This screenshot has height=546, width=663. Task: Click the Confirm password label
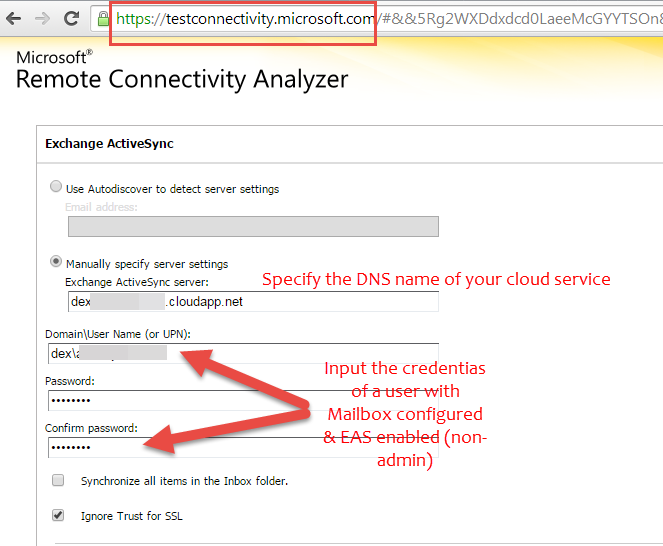[91, 428]
